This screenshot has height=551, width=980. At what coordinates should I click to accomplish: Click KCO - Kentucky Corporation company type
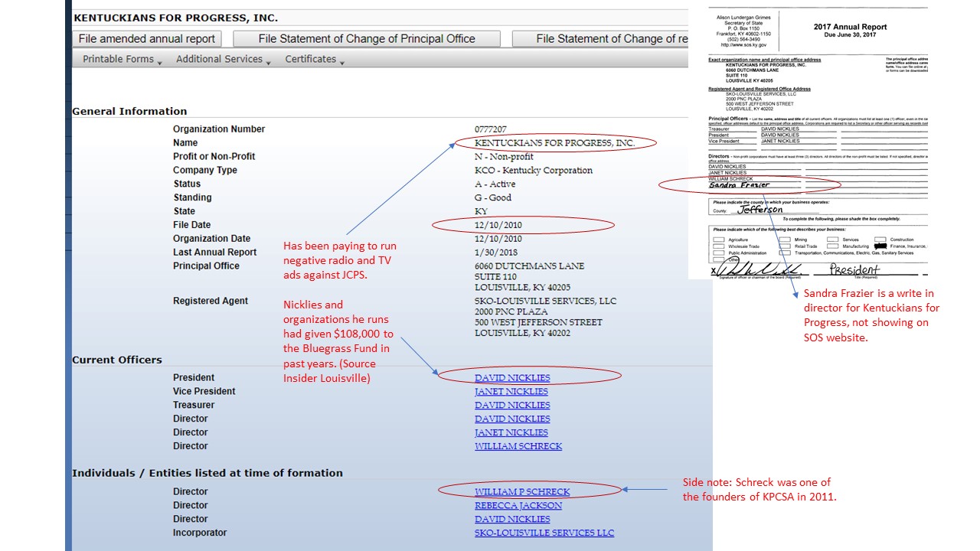(534, 171)
